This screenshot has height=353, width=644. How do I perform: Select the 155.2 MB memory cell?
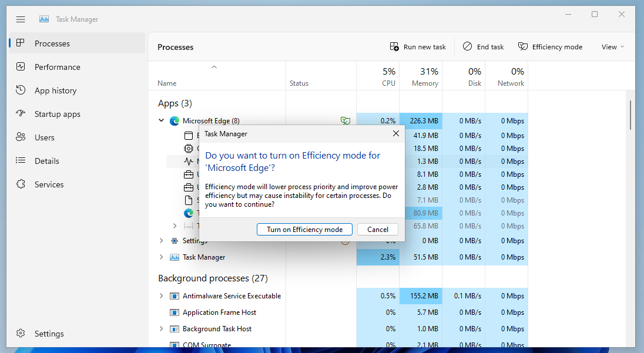coord(421,296)
